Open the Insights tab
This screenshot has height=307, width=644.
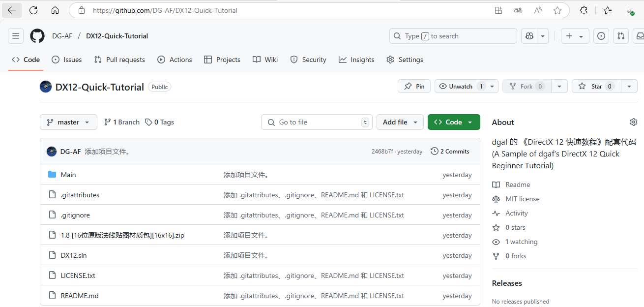coord(356,60)
